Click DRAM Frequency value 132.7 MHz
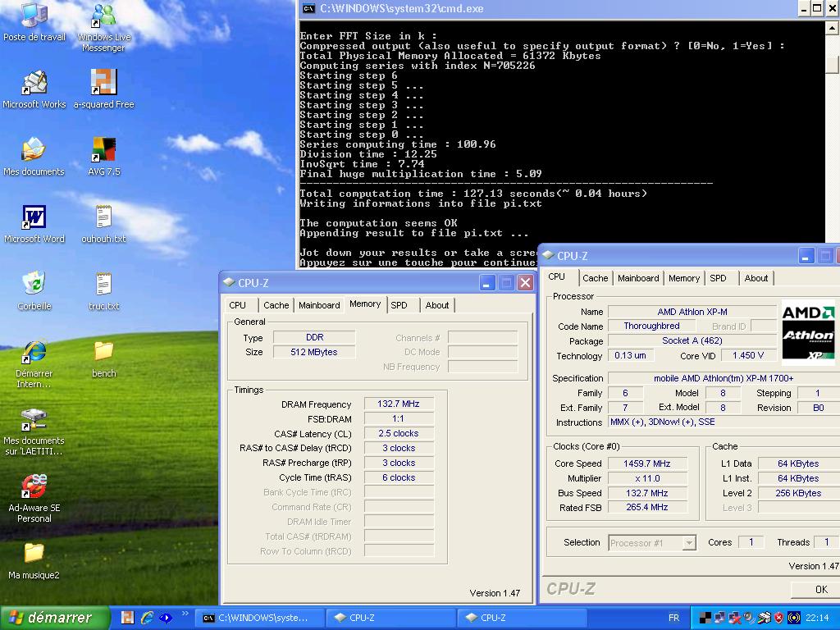840x630 pixels. click(399, 404)
